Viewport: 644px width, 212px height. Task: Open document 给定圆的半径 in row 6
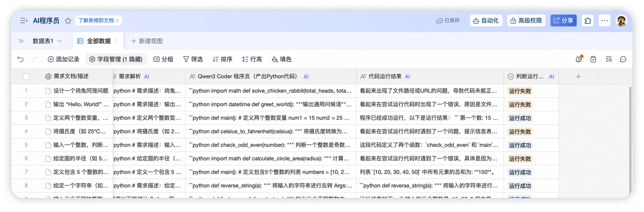click(x=77, y=159)
